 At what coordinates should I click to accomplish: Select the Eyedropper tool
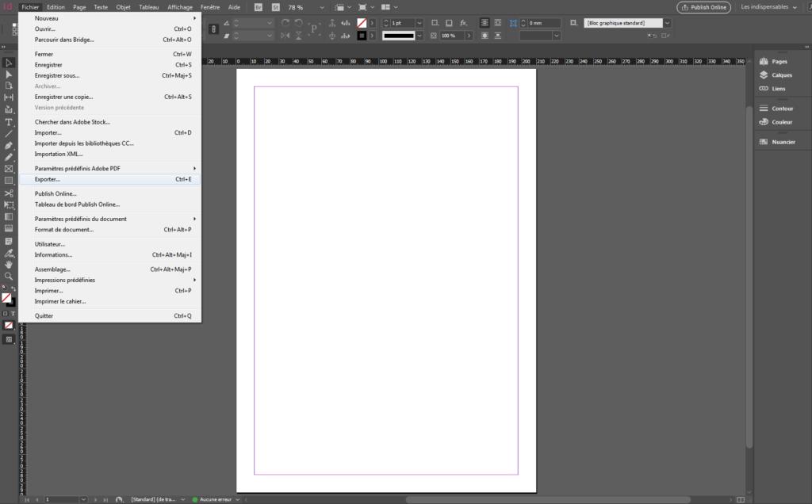coord(9,253)
